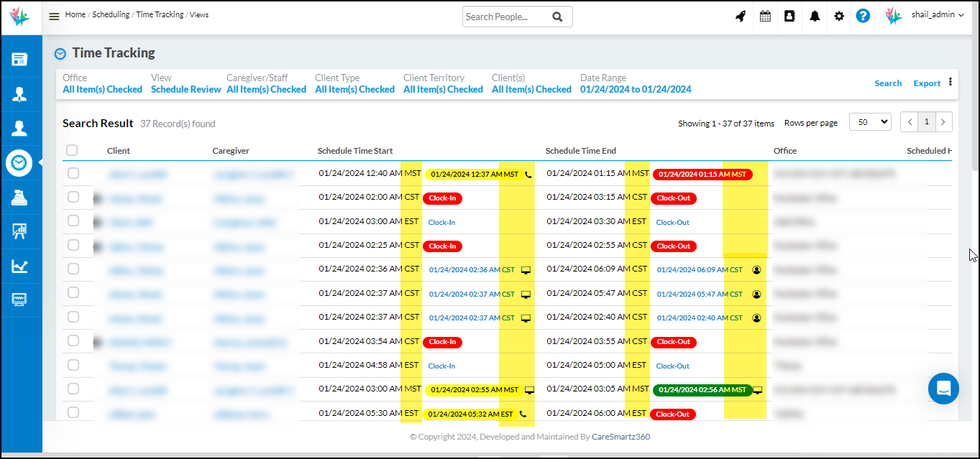Screen dimensions: 980x459
Task: Click into the Search People field
Action: tap(506, 17)
